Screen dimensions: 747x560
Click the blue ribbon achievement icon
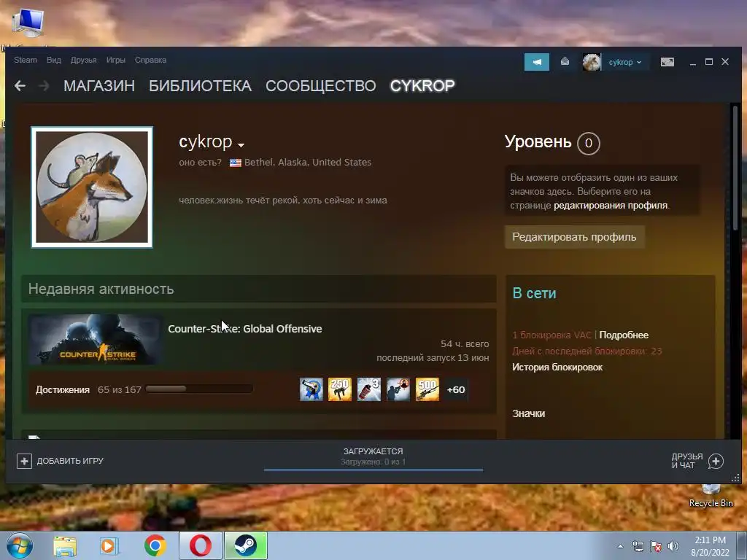click(311, 389)
